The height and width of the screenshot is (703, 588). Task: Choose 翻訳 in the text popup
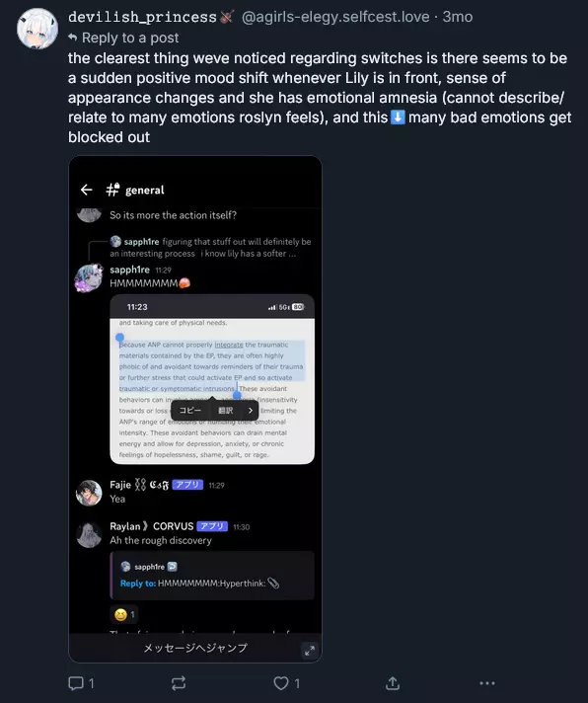tap(225, 410)
